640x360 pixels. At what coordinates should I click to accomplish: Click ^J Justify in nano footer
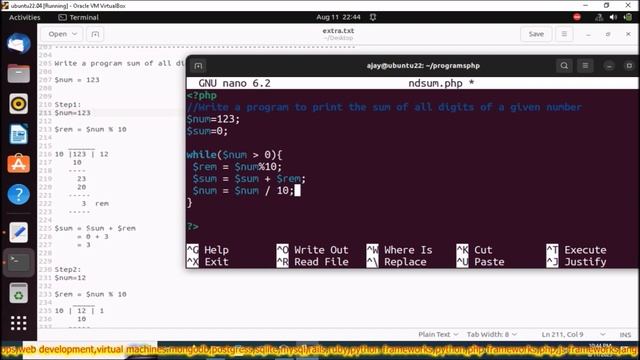click(x=576, y=262)
